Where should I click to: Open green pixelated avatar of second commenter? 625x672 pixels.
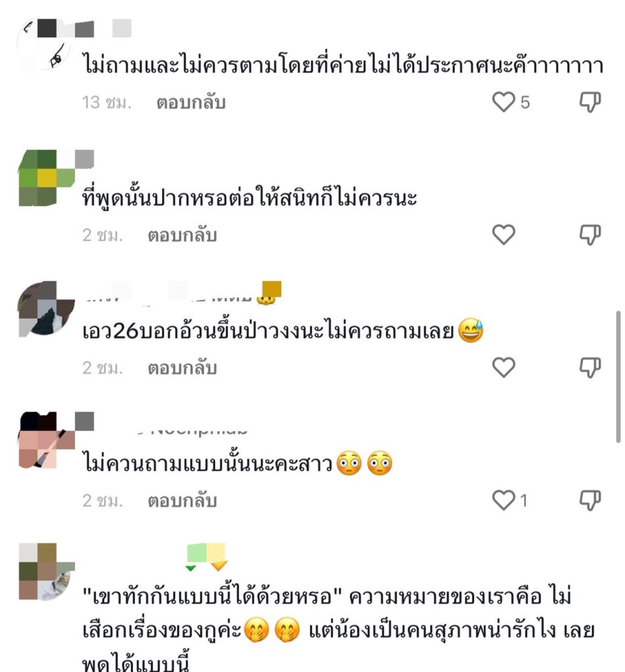pyautogui.click(x=47, y=178)
